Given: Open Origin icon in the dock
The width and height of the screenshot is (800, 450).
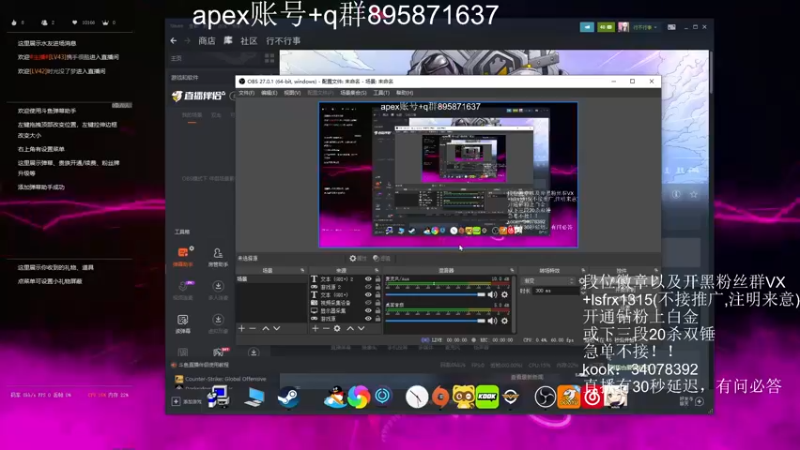Looking at the screenshot, I should 440,397.
